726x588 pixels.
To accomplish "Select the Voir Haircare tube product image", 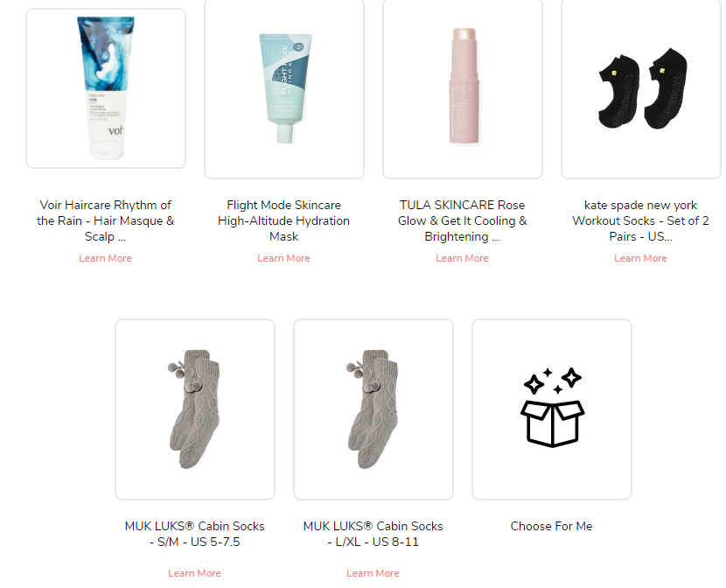I will point(106,88).
